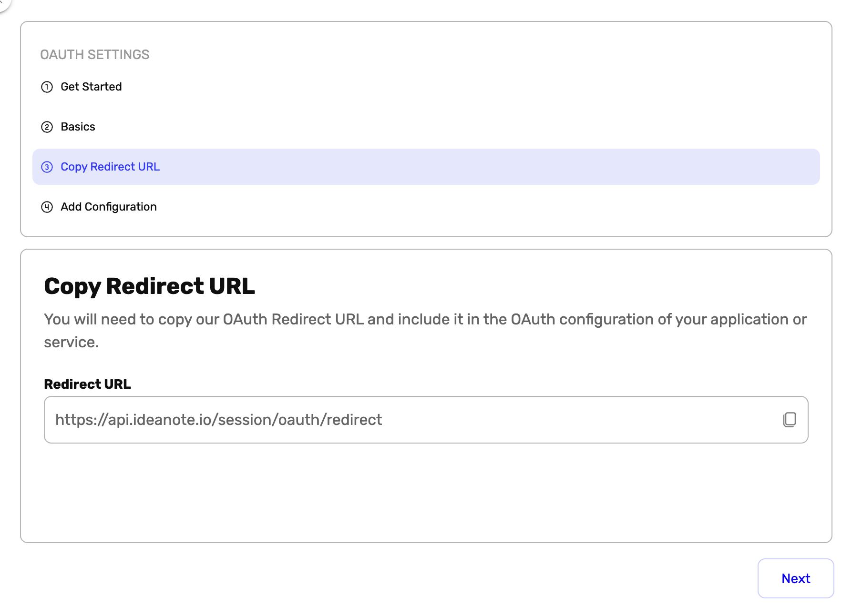Click the Redirect URL label
Screen dimensions: 852x616
tap(87, 384)
